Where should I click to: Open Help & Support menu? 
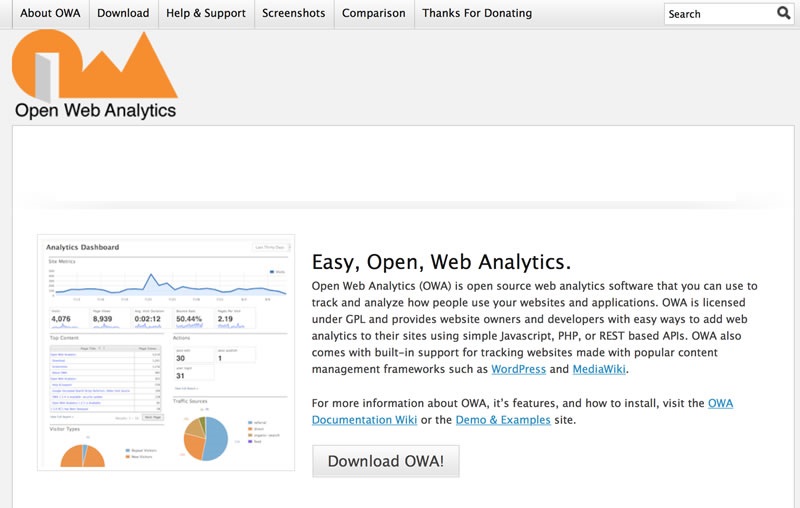(x=206, y=13)
